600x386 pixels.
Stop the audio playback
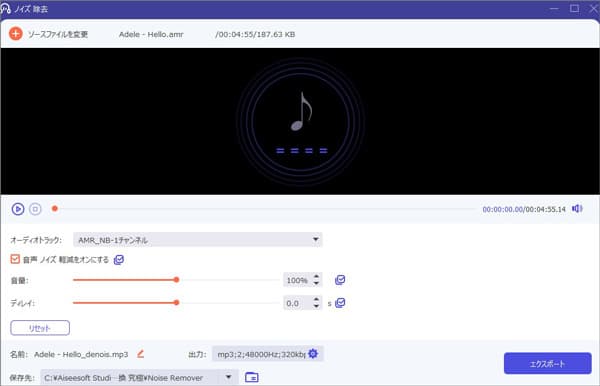(x=35, y=209)
